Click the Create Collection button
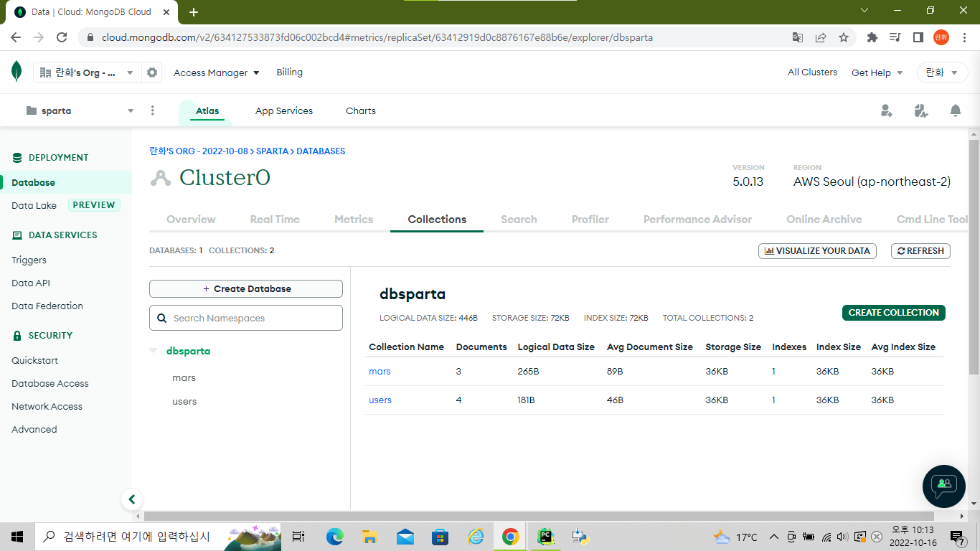The width and height of the screenshot is (980, 551). [894, 313]
